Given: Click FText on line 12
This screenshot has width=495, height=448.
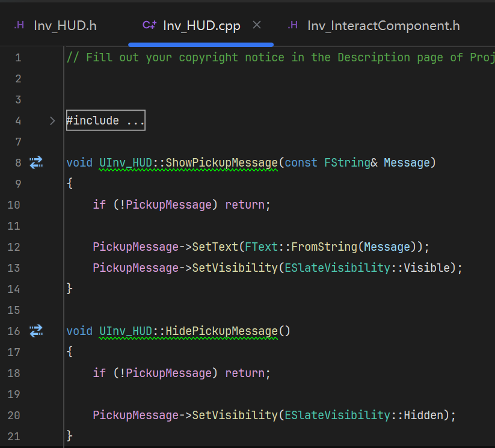Looking at the screenshot, I should [262, 247].
